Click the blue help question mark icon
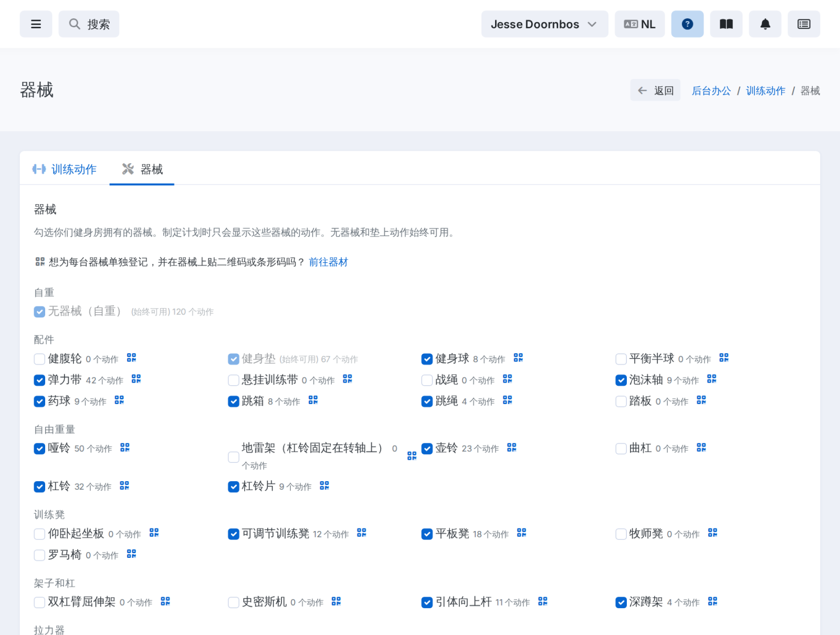 687,24
